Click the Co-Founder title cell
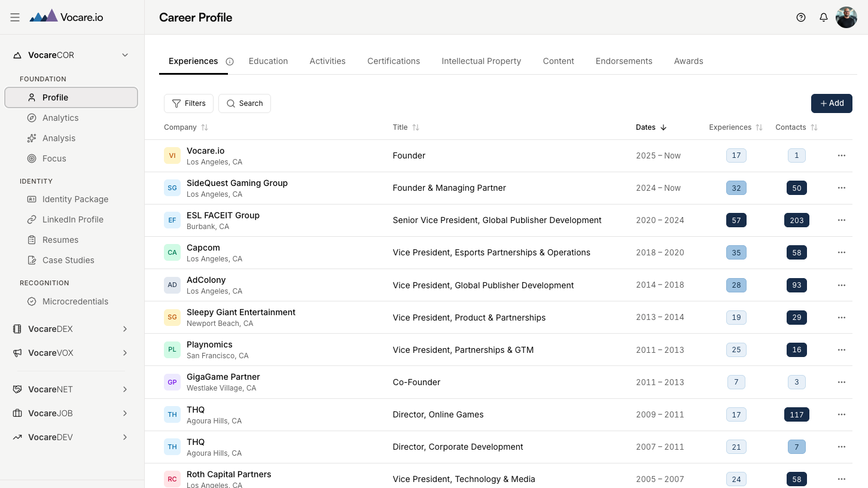Screen dimensions: 868x488 click(416, 382)
